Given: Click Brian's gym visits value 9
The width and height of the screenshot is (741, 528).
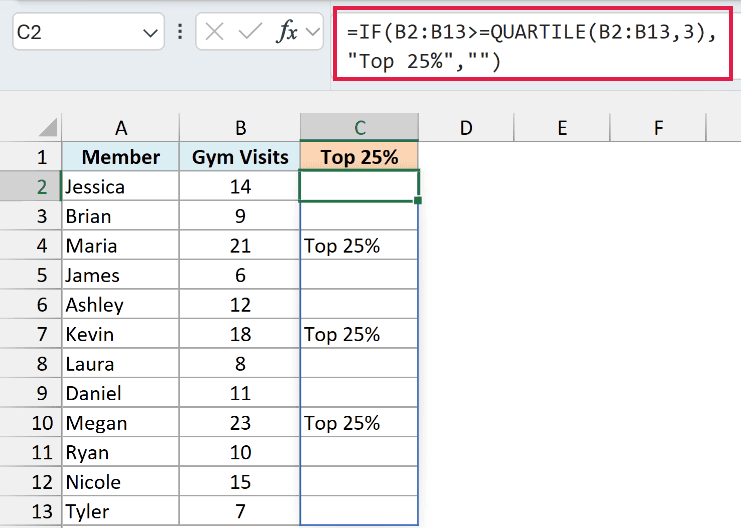Looking at the screenshot, I should 240,216.
